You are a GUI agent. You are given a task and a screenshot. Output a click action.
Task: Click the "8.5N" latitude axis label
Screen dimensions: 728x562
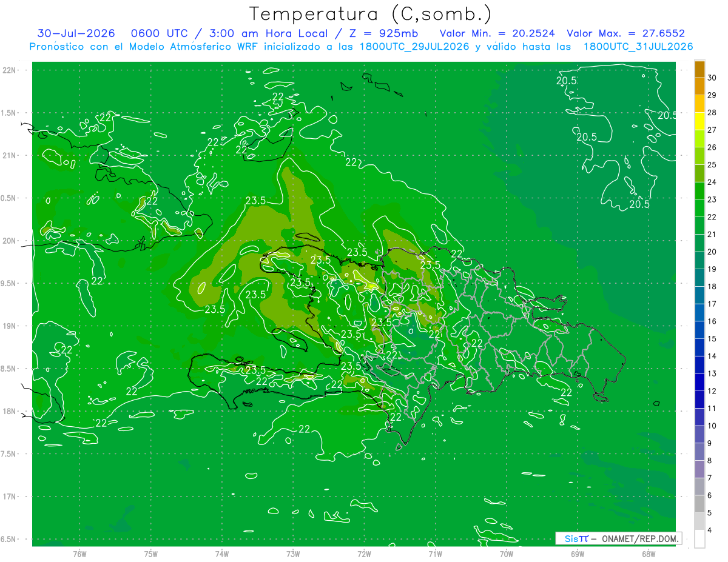9,369
